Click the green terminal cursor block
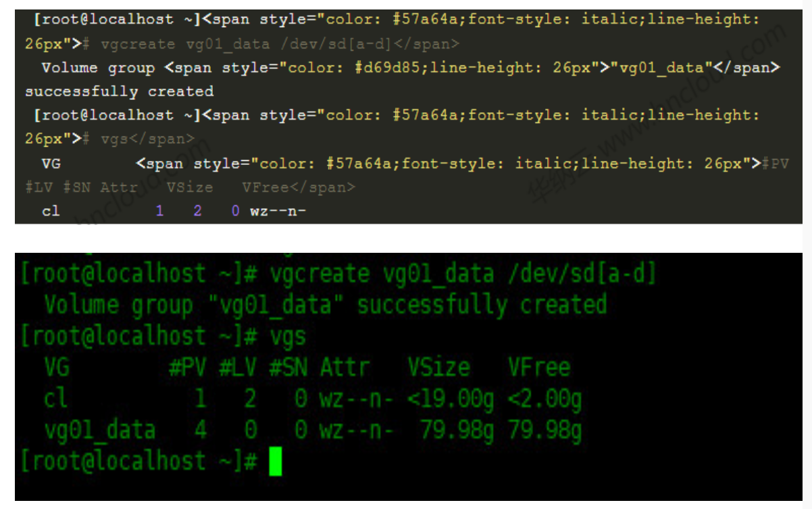The height and width of the screenshot is (509, 812). [274, 462]
